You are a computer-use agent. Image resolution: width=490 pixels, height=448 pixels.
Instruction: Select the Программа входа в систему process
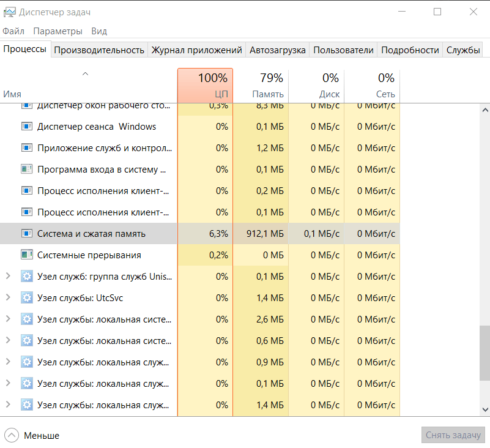(x=200, y=170)
